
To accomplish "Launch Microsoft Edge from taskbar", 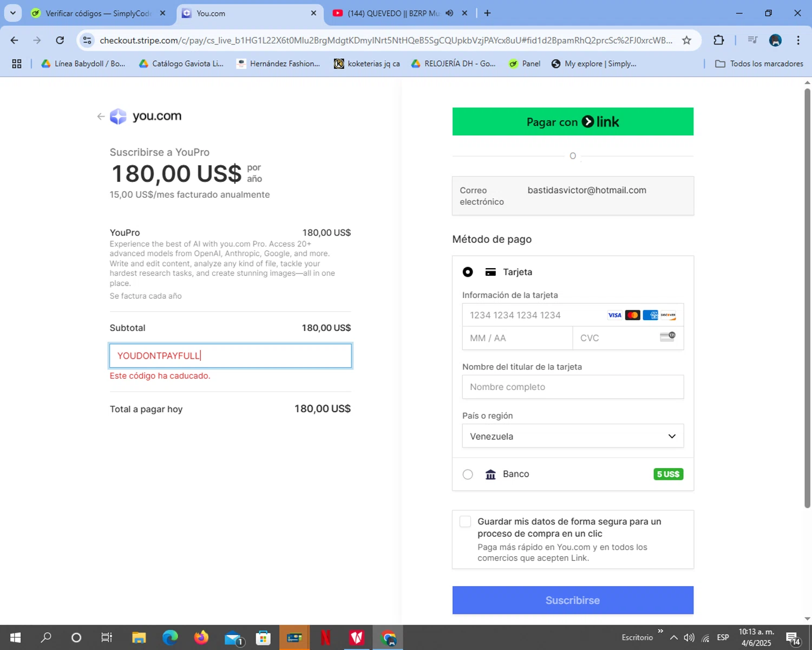I will 170,638.
